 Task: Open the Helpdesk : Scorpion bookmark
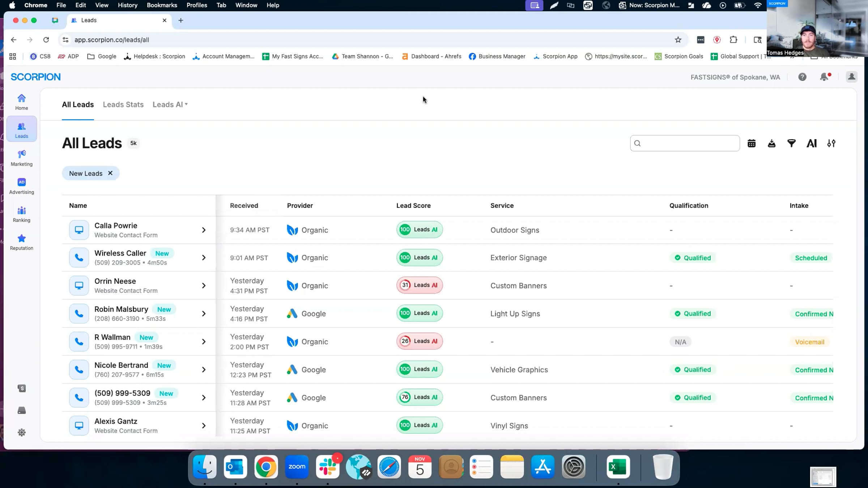(154, 56)
